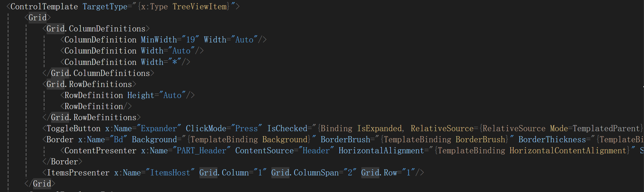Select the ToggleButton element name
The width and height of the screenshot is (644, 192).
(x=74, y=129)
